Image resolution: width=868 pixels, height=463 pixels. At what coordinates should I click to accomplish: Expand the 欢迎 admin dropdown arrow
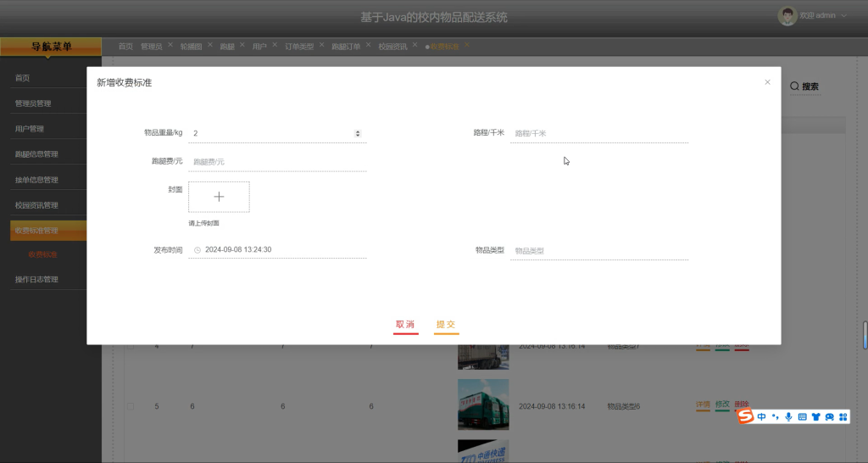843,15
